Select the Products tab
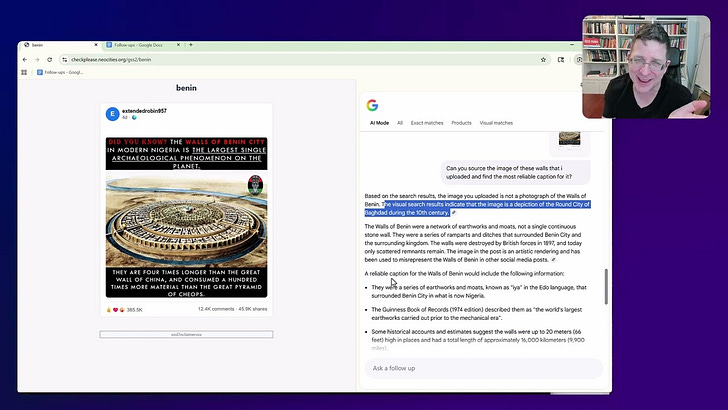The height and width of the screenshot is (410, 728). (462, 123)
